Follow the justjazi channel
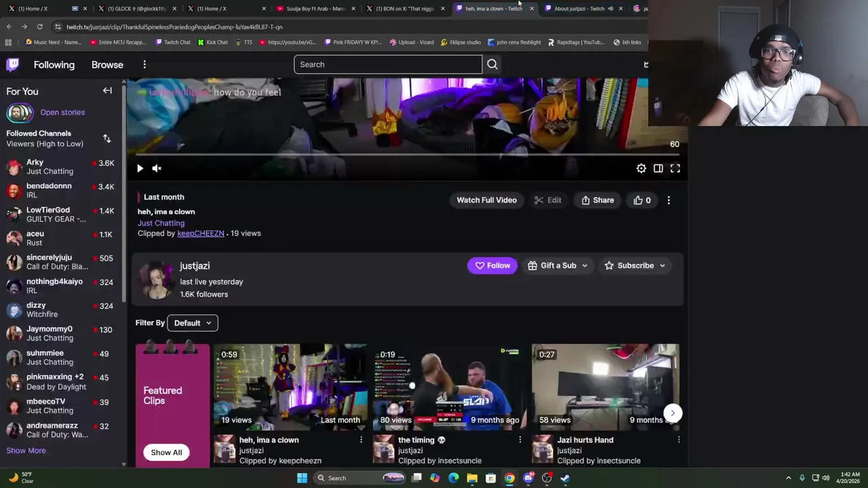This screenshot has width=868, height=488. tap(492, 266)
